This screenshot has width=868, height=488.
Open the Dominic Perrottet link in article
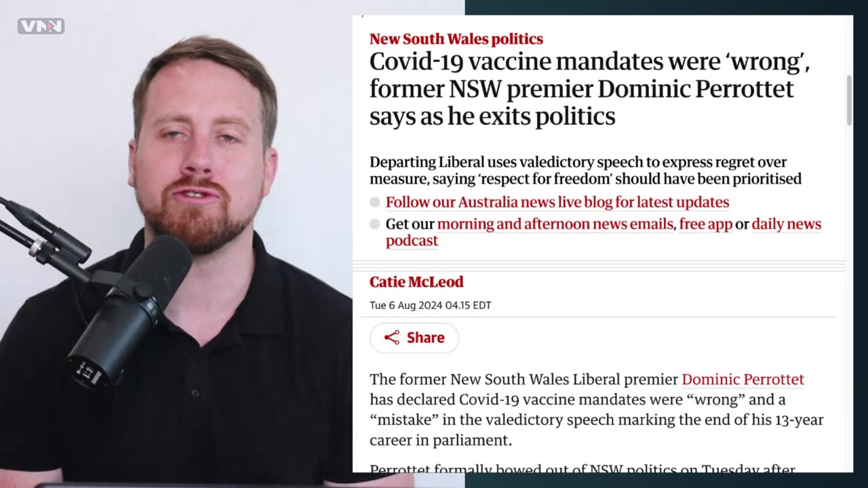(743, 380)
